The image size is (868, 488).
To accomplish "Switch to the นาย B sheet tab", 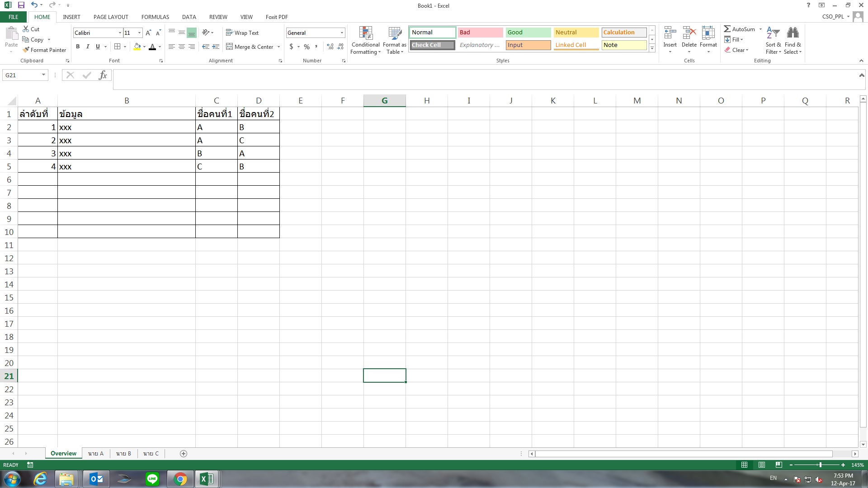I will point(123,453).
